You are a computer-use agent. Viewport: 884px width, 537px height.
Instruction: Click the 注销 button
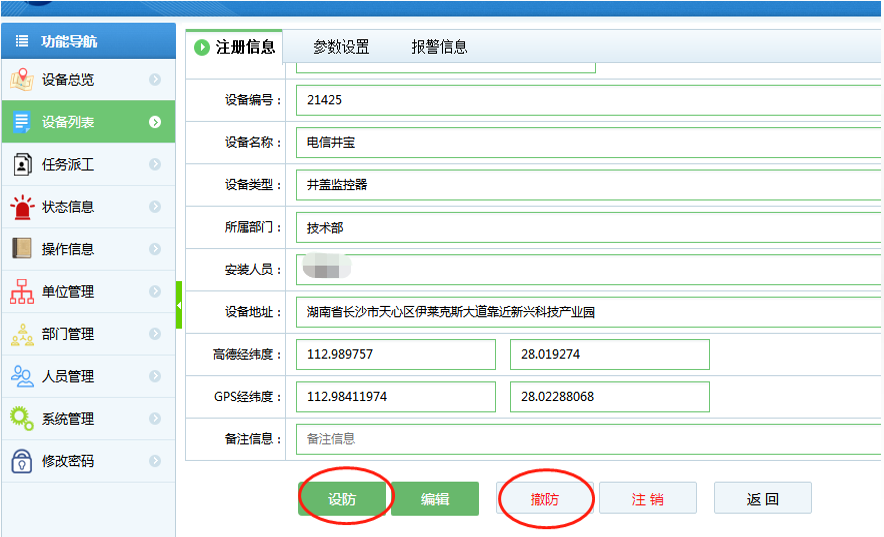647,499
